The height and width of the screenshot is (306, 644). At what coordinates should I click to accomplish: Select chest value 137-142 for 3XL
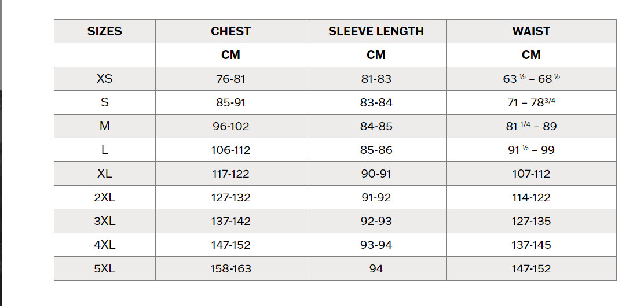point(230,221)
